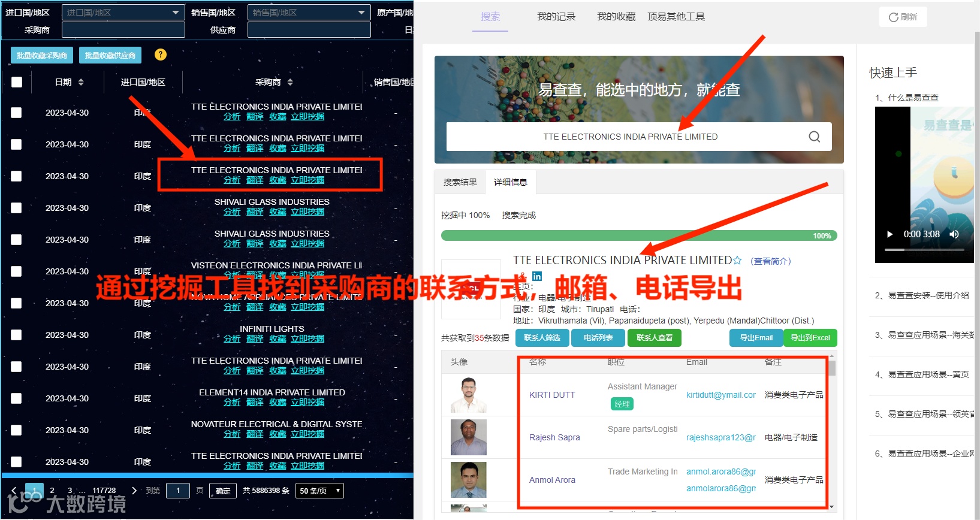
Task: Toggle the select-all checkbox in table header
Action: click(x=17, y=82)
